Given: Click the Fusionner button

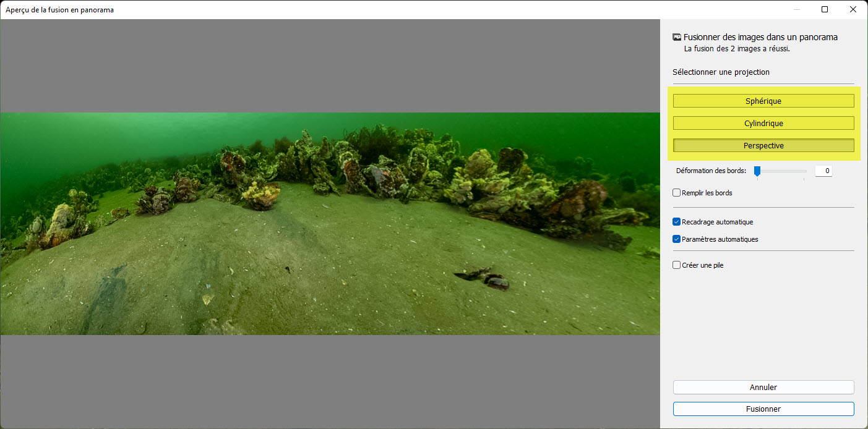Looking at the screenshot, I should (x=763, y=409).
